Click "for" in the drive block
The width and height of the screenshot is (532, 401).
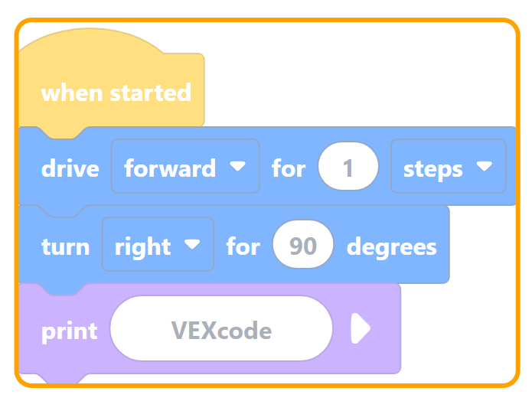coord(289,168)
